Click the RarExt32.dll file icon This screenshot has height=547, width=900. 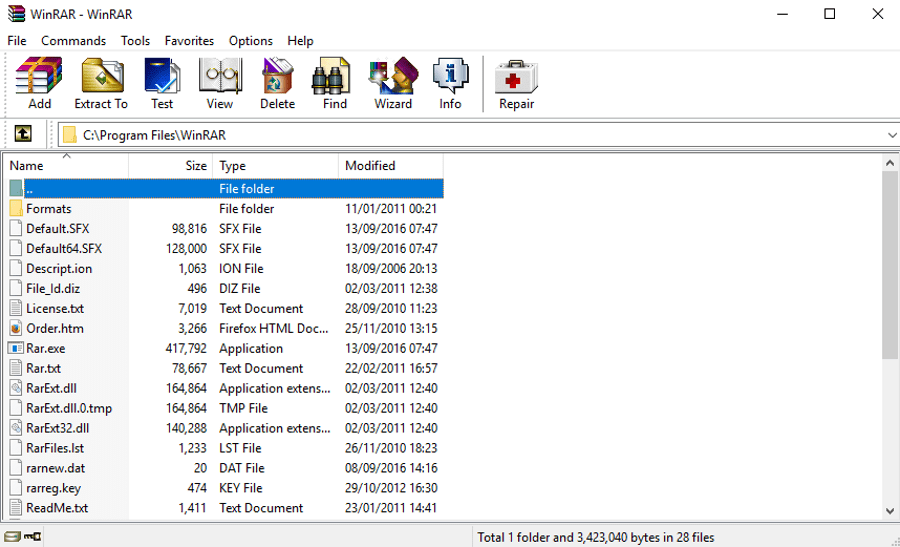point(16,428)
